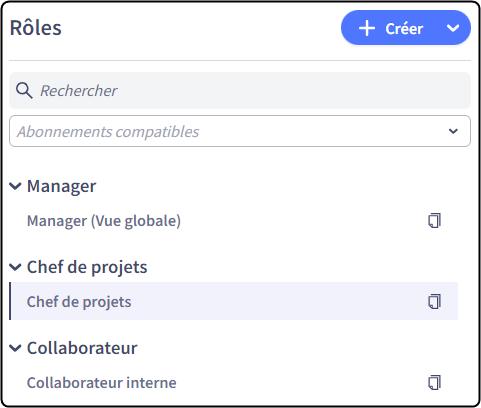Click the magnifying glass search icon

(24, 91)
